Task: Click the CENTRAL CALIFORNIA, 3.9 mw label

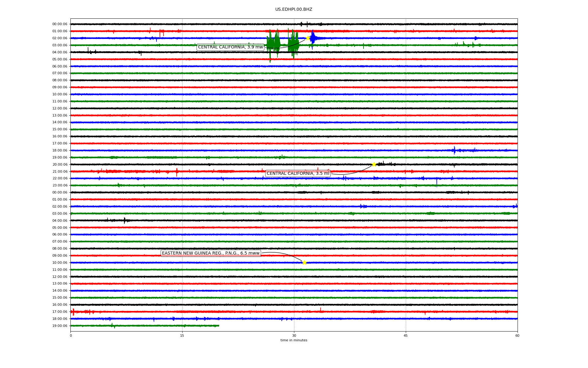Action: pos(230,47)
